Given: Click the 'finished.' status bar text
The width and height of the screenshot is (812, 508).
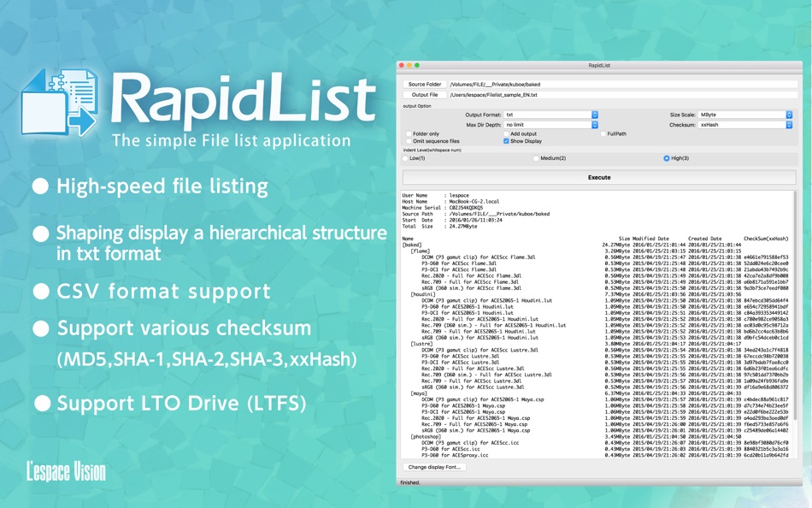Looking at the screenshot, I should pyautogui.click(x=410, y=482).
